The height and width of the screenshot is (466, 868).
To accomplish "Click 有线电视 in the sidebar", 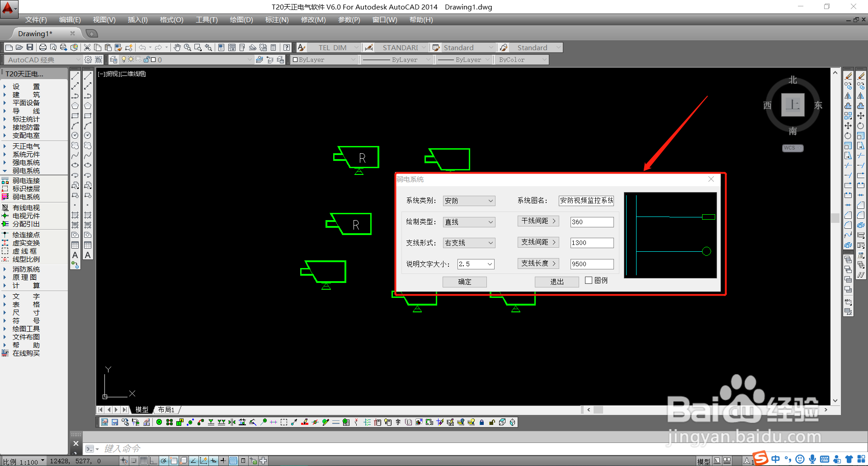I will tap(26, 207).
